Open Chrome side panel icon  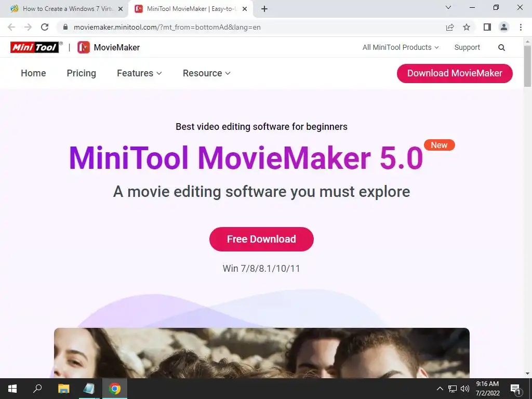click(487, 27)
